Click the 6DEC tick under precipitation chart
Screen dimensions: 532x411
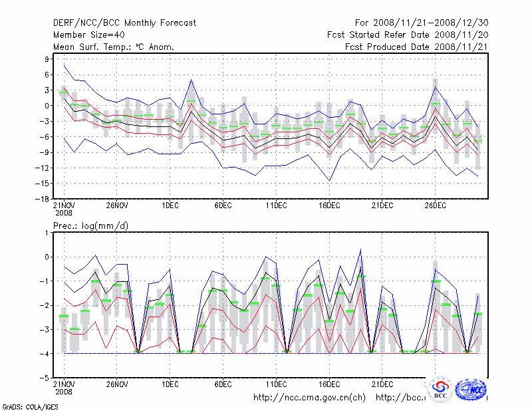click(223, 384)
